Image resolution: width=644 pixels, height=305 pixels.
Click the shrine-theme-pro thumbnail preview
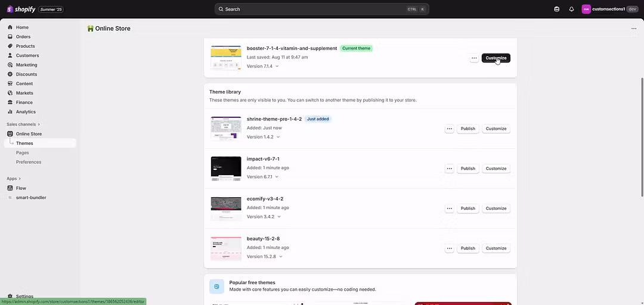226,128
